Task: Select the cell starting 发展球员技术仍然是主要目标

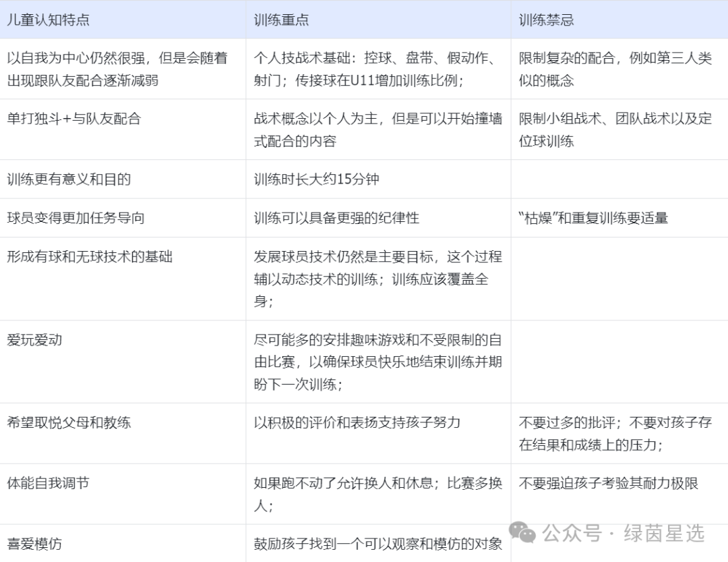Action: click(378, 279)
